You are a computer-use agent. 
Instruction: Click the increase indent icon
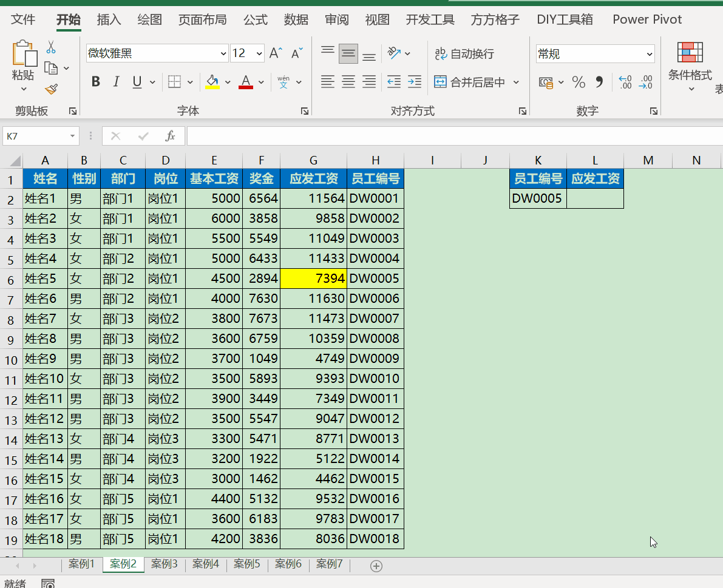415,81
